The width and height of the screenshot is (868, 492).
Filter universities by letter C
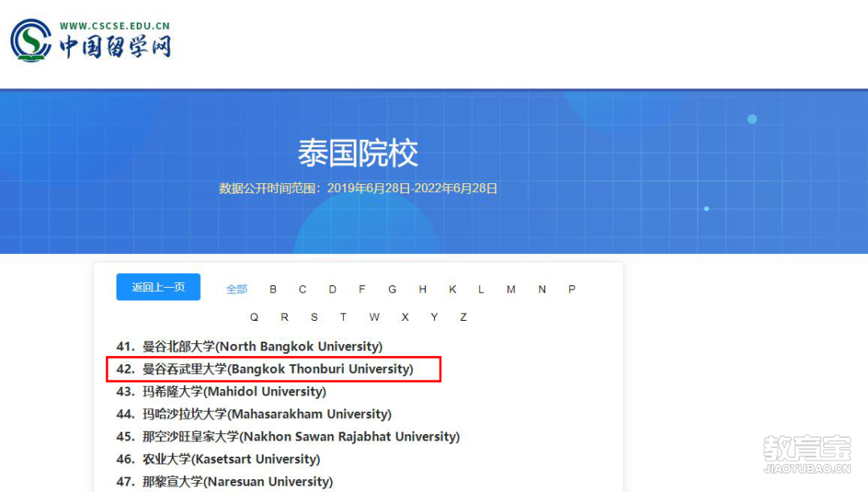[302, 289]
